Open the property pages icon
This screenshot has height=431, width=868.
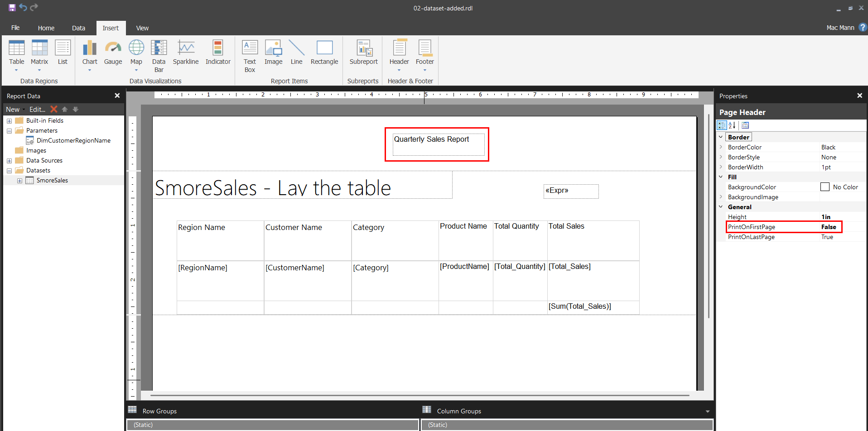pos(745,125)
